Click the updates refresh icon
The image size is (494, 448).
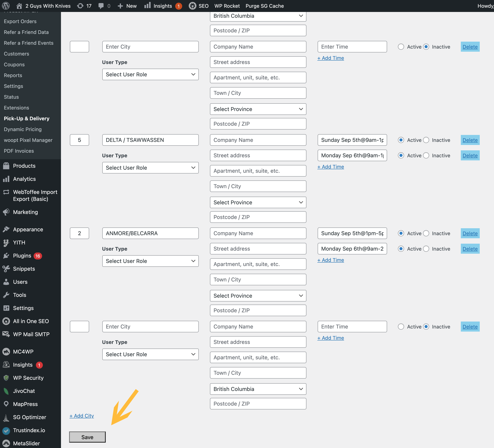(80, 6)
